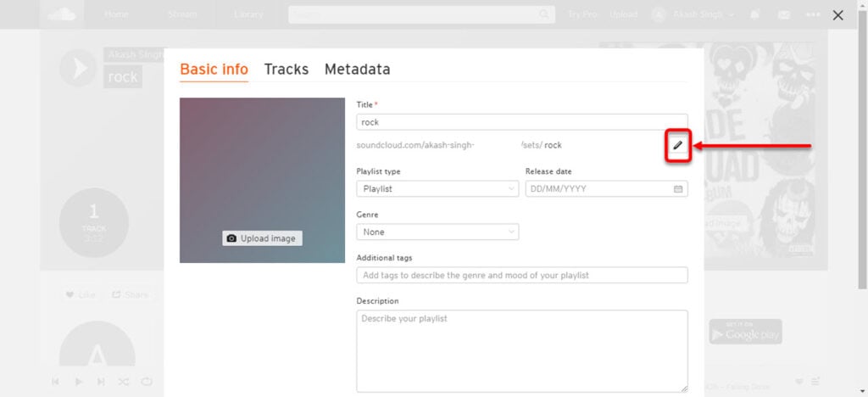Click the previous track control

point(55,382)
